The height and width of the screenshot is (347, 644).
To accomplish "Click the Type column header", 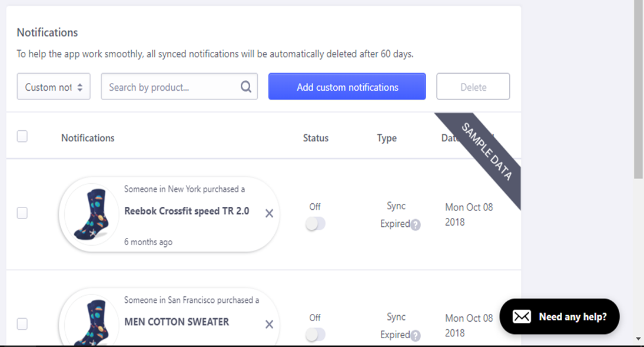I will (387, 138).
